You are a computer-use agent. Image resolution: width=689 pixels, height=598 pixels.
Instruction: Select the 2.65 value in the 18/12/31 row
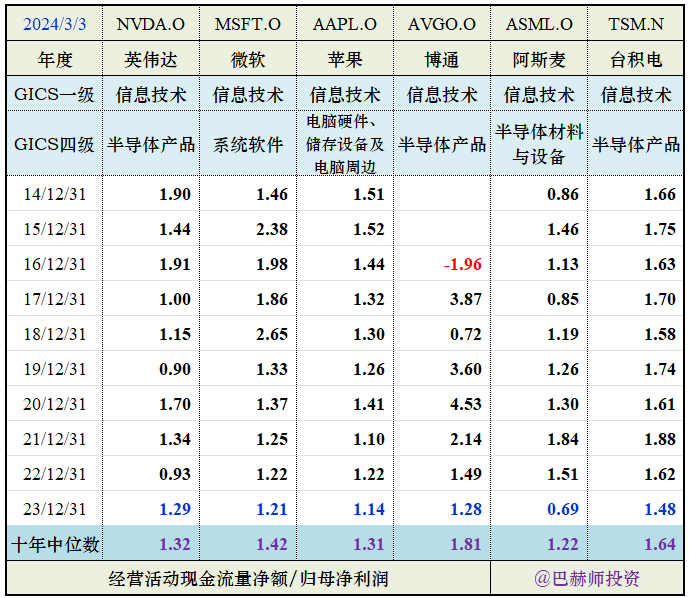tap(272, 334)
